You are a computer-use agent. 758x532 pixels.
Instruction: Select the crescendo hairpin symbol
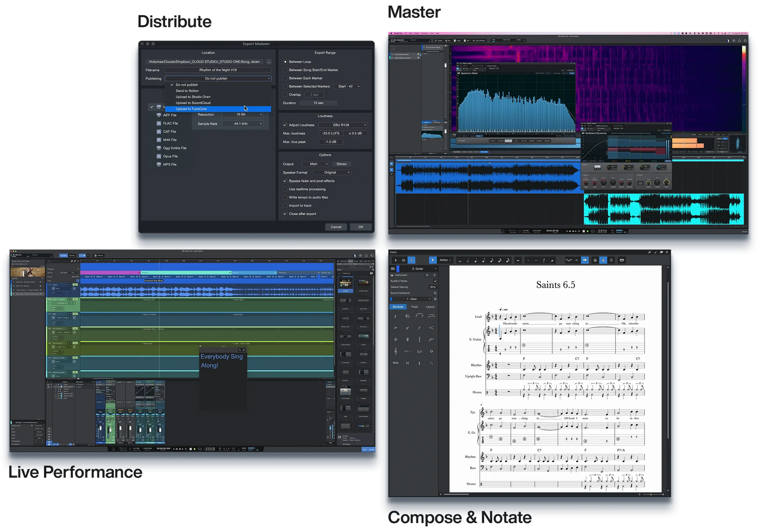pos(431,328)
